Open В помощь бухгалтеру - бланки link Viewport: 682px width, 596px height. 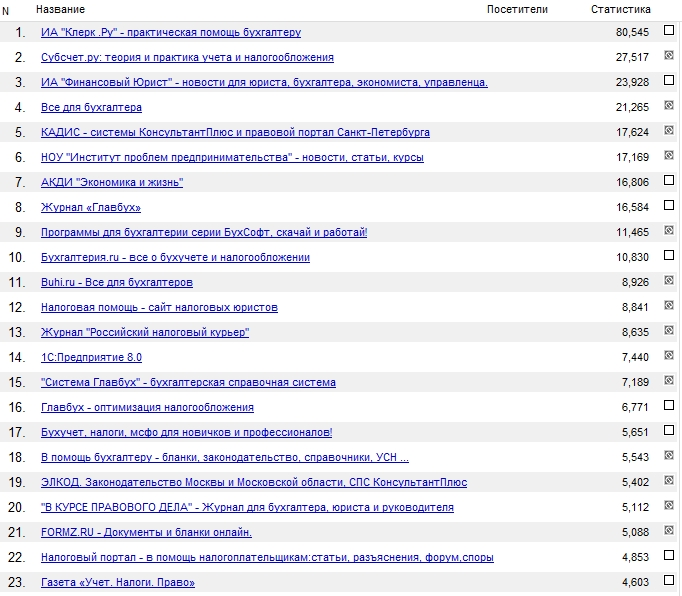point(225,458)
